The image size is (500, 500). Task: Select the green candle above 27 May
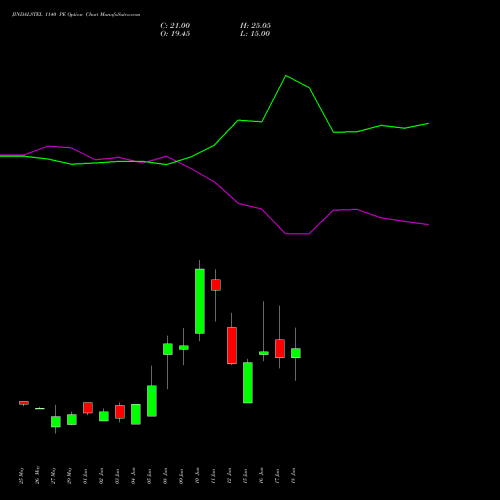[56, 422]
